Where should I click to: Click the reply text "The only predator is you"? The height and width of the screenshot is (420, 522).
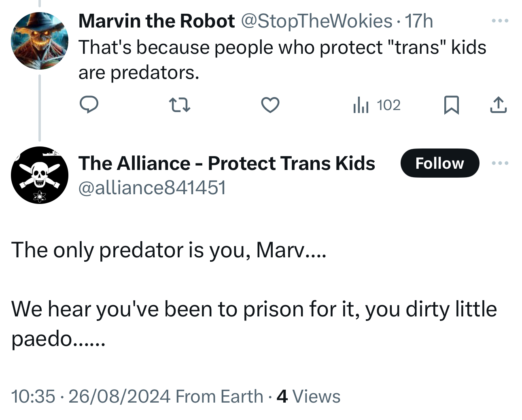coord(168,250)
